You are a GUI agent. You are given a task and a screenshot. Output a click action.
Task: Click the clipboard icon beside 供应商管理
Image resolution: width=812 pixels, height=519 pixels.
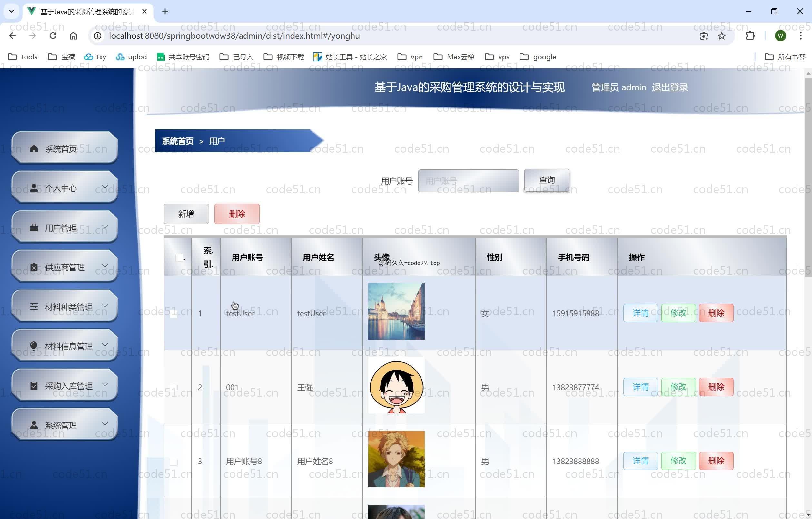tap(34, 267)
